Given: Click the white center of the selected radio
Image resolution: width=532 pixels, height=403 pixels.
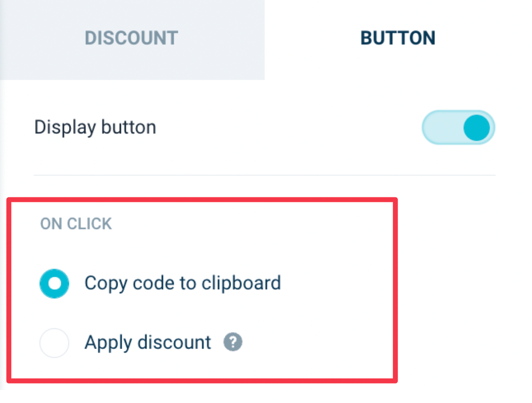Looking at the screenshot, I should coord(54,284).
